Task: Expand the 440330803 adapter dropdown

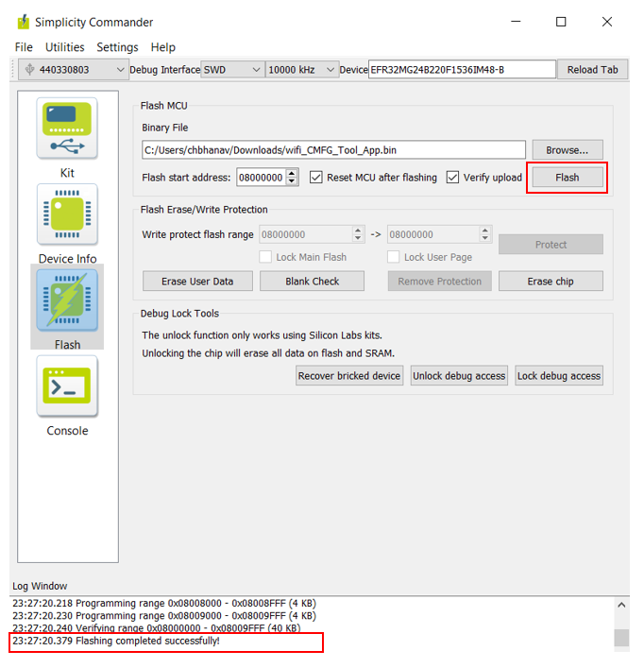Action: tap(120, 69)
